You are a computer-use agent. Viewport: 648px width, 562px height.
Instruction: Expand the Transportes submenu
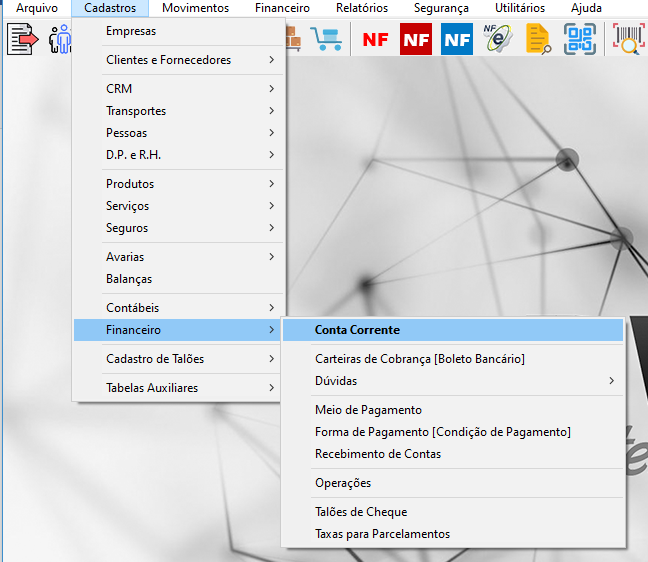pos(179,111)
